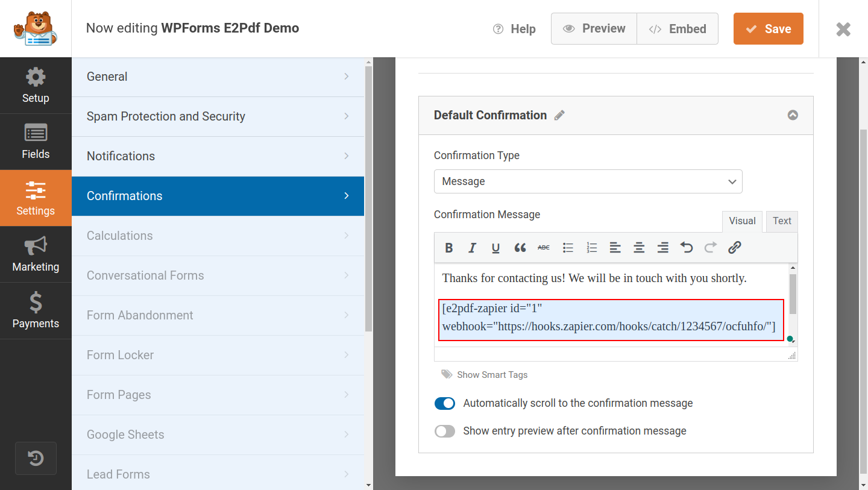Screen dimensions: 868x490
Task: Click the Bold formatting icon
Action: (448, 248)
